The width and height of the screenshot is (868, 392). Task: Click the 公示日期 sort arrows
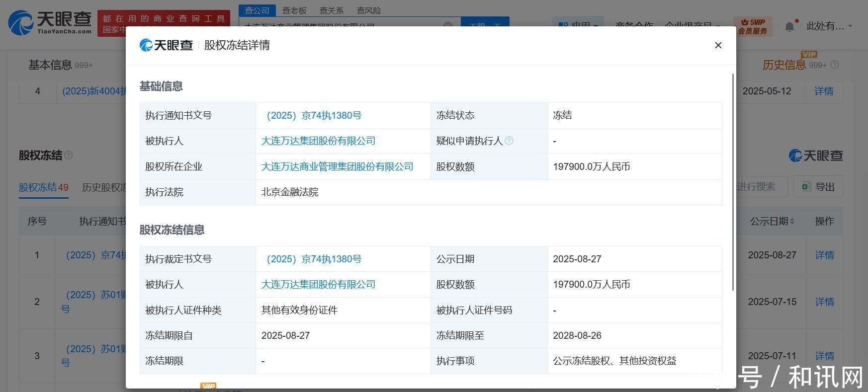(792, 222)
